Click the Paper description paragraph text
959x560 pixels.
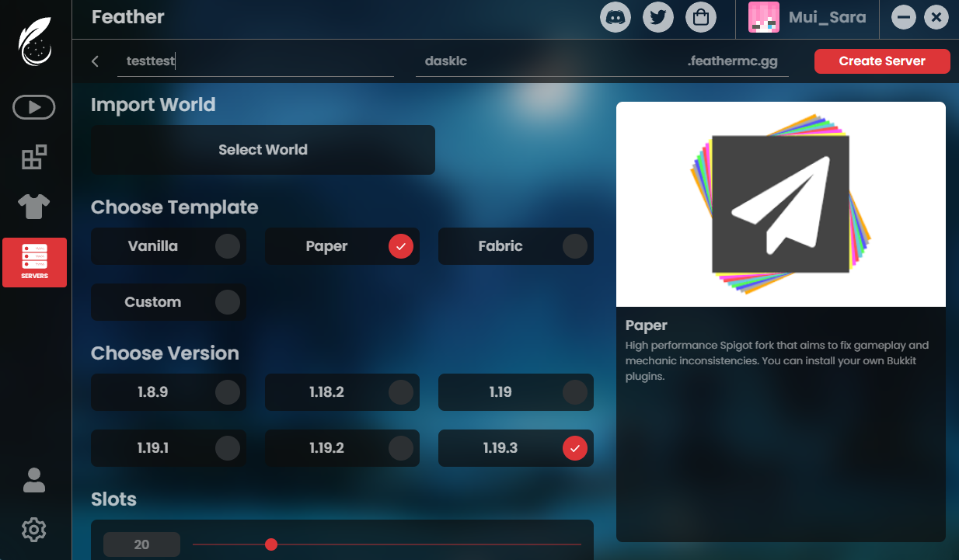click(777, 360)
